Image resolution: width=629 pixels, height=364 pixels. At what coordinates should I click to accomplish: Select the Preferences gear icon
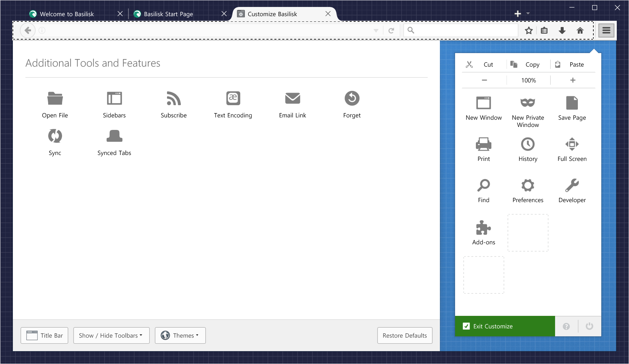pos(528,185)
